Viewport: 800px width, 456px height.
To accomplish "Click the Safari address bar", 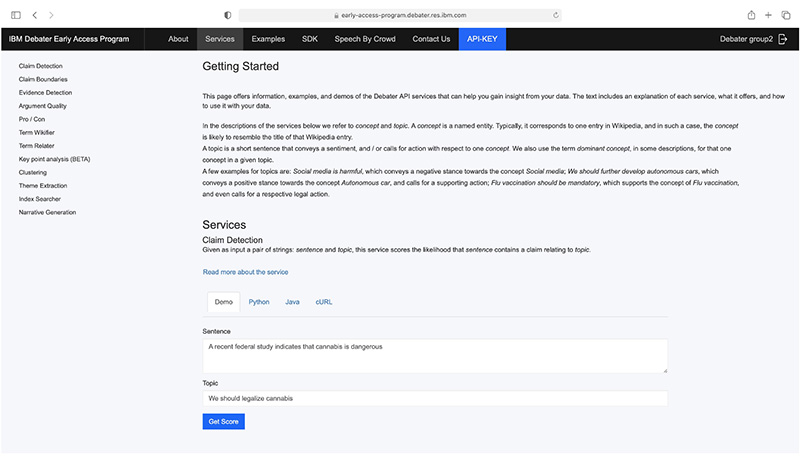I will [400, 15].
